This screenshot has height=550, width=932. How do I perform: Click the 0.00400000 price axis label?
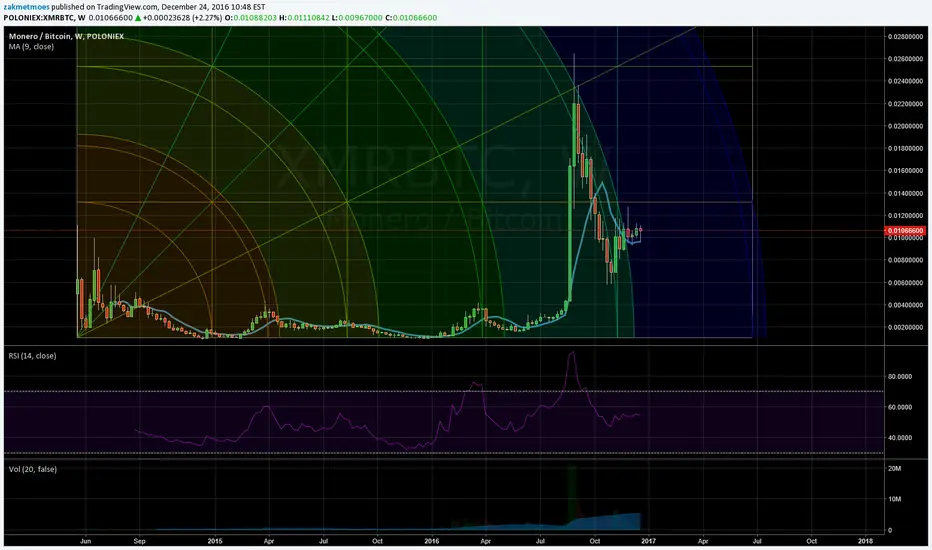[x=906, y=305]
